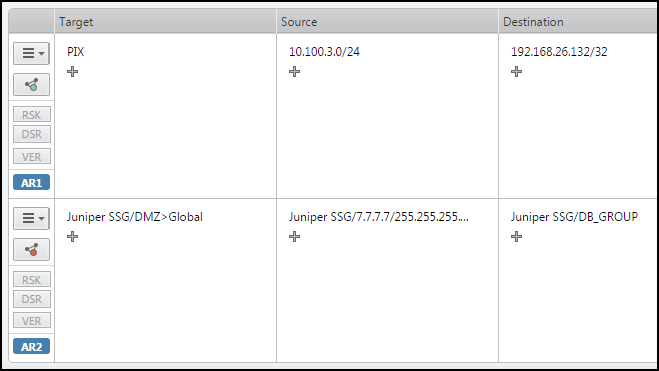Viewport: 659px width, 371px height.
Task: Open the AR2 row actions menu dropdown
Action: (x=32, y=218)
